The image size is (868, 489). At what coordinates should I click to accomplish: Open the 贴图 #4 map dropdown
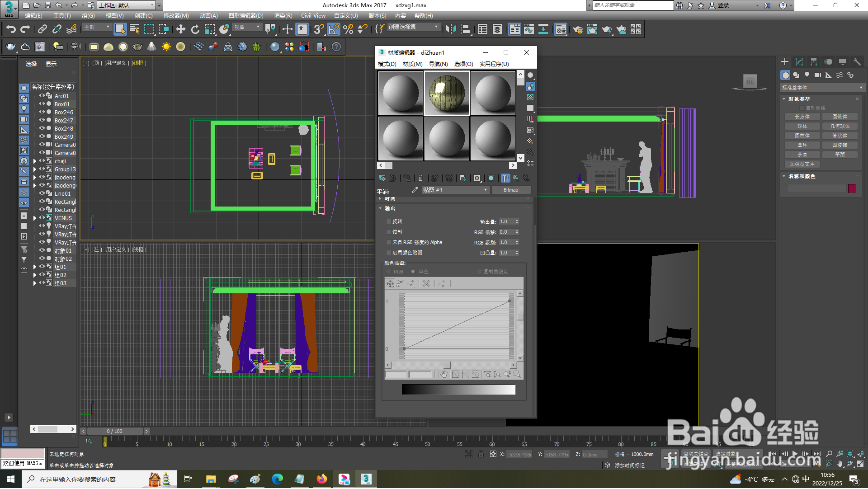tap(485, 190)
